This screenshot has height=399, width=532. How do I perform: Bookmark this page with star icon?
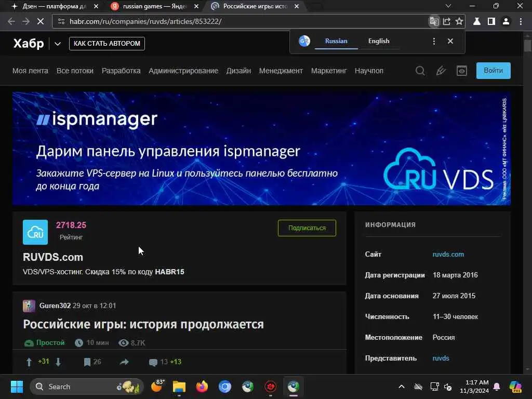[459, 21]
